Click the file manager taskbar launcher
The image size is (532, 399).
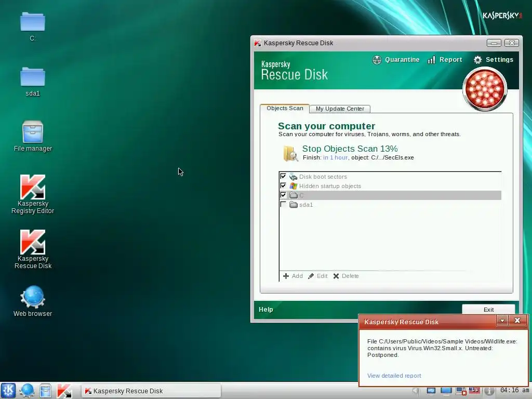[x=45, y=391]
